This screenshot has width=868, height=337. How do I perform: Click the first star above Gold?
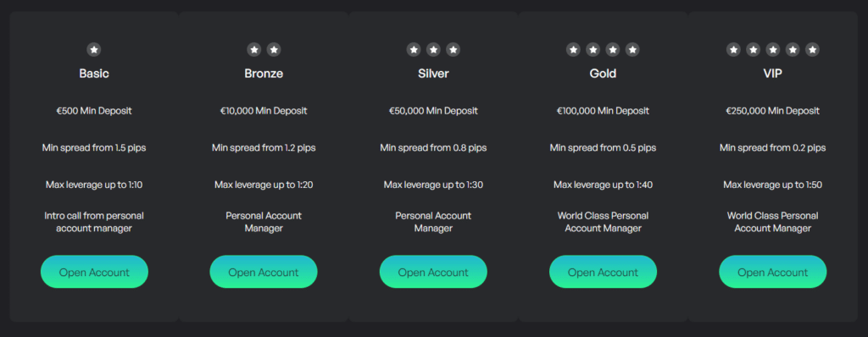pyautogui.click(x=574, y=50)
